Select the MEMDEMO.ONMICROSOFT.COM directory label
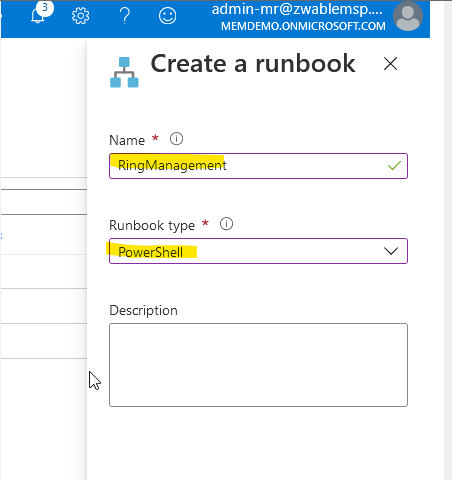 tap(303, 26)
